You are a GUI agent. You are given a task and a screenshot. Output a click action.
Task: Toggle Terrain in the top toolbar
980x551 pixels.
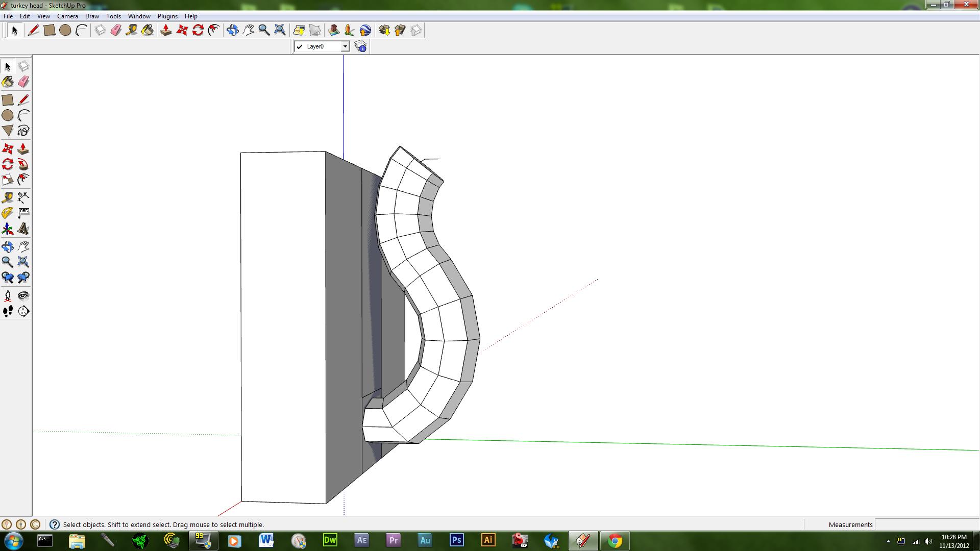coord(315,31)
